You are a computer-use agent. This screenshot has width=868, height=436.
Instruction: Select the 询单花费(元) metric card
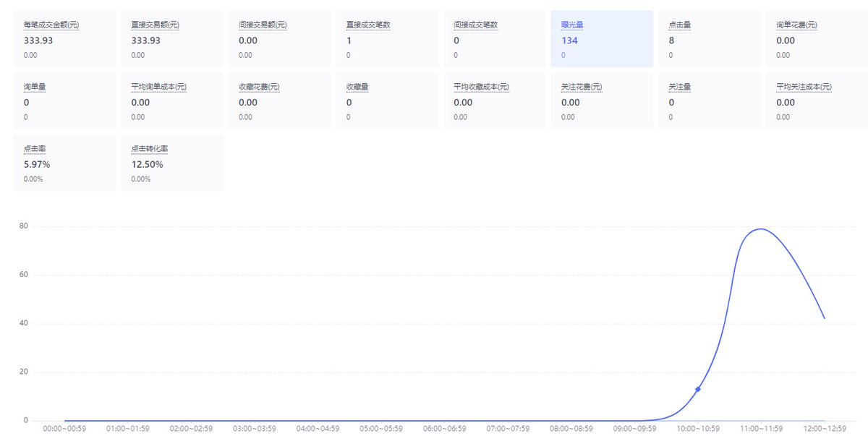[817, 39]
